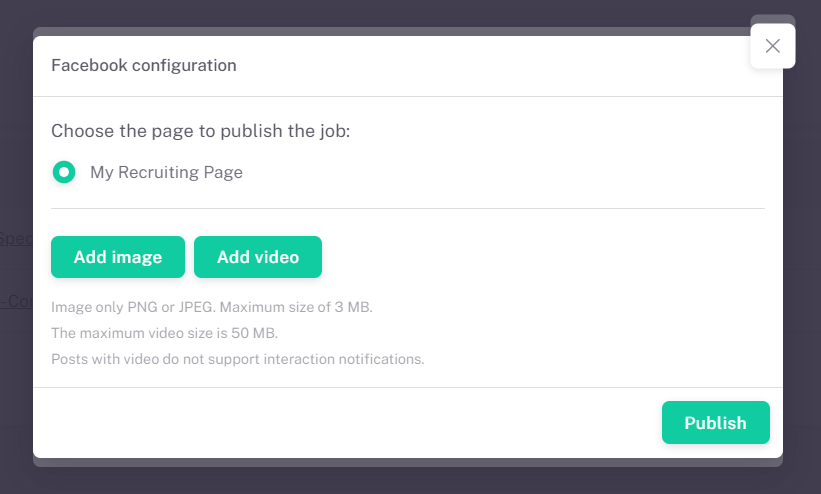Open the partially hidden Co link behind dialog

click(x=15, y=301)
